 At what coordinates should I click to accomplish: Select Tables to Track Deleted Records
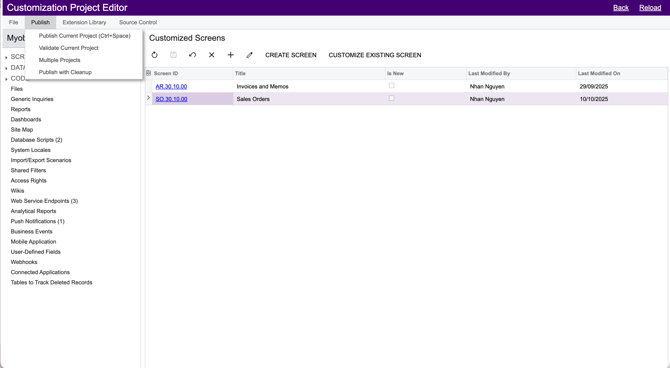click(51, 283)
